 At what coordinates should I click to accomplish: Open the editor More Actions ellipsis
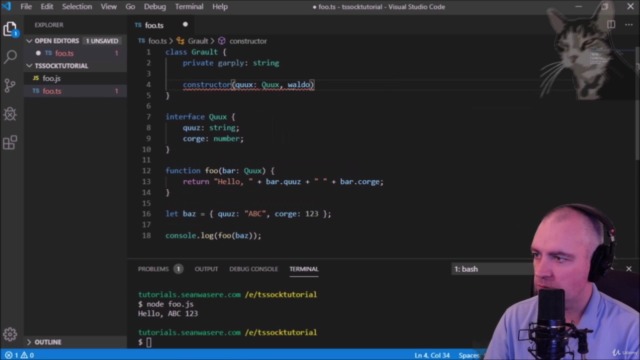click(629, 24)
